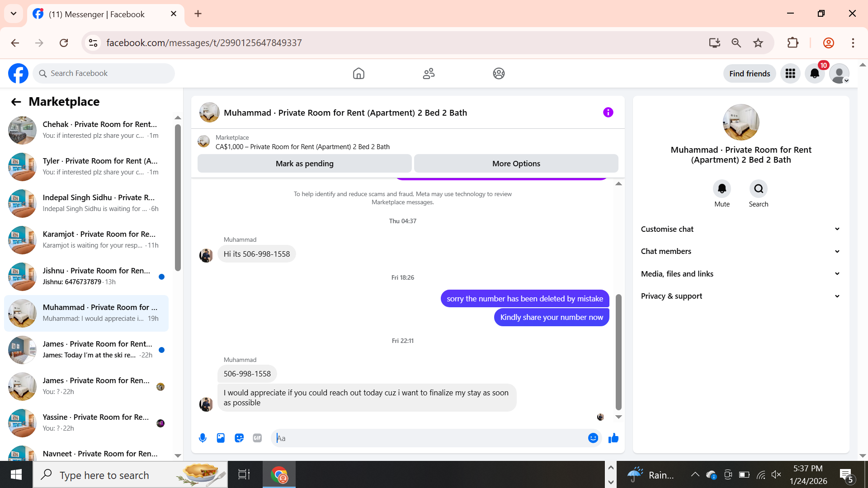Open the emoji picker in message box
The height and width of the screenshot is (488, 868).
coord(593,438)
